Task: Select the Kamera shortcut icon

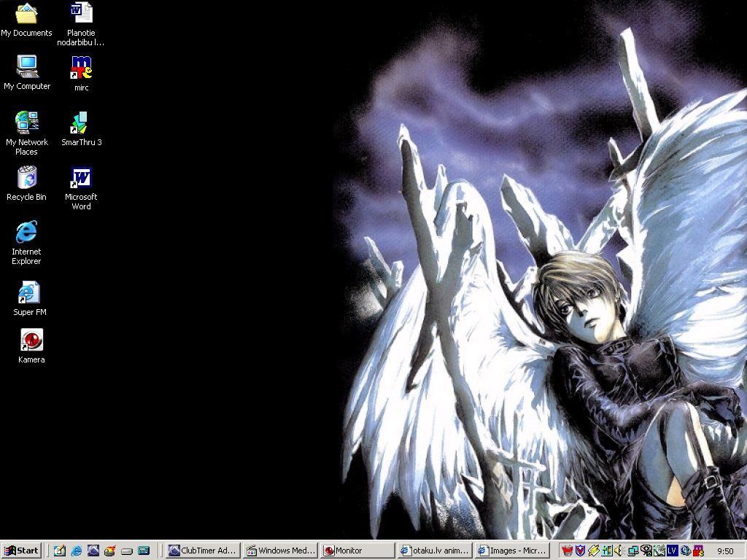Action: [x=31, y=341]
